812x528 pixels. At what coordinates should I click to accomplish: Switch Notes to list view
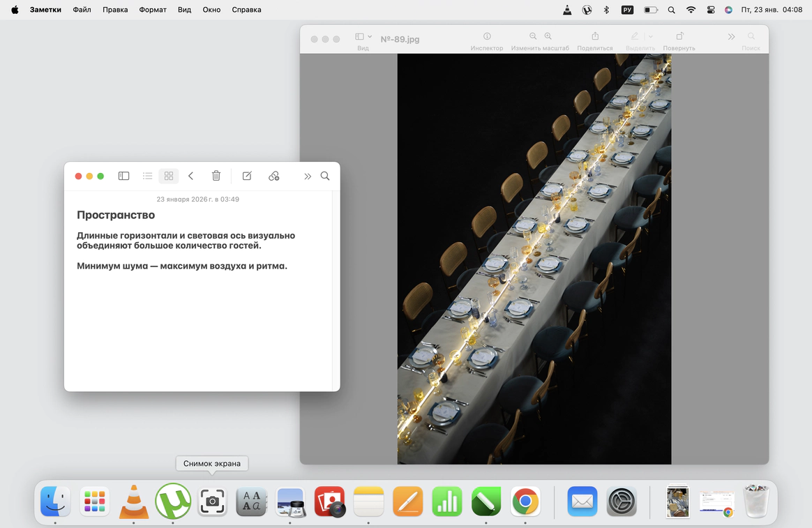pyautogui.click(x=147, y=176)
